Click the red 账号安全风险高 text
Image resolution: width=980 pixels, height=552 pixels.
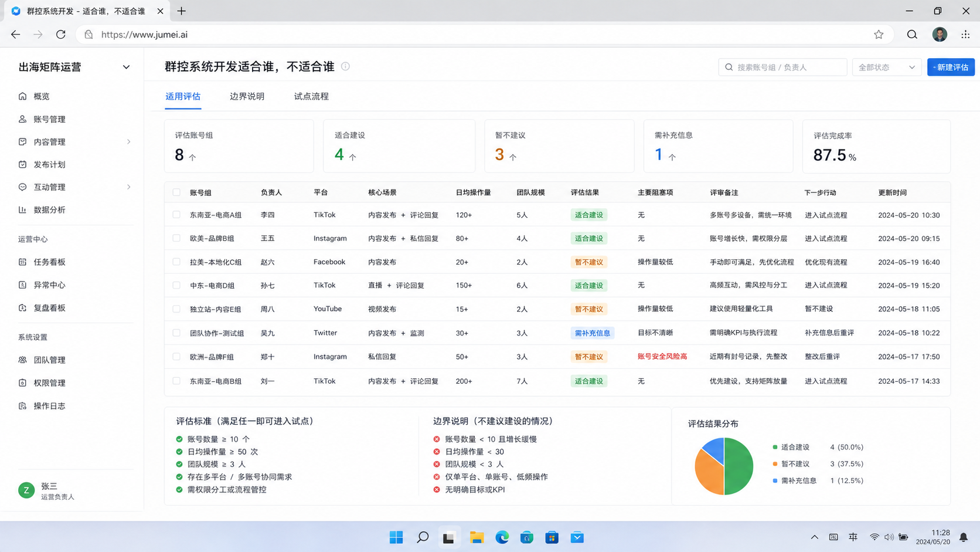662,357
